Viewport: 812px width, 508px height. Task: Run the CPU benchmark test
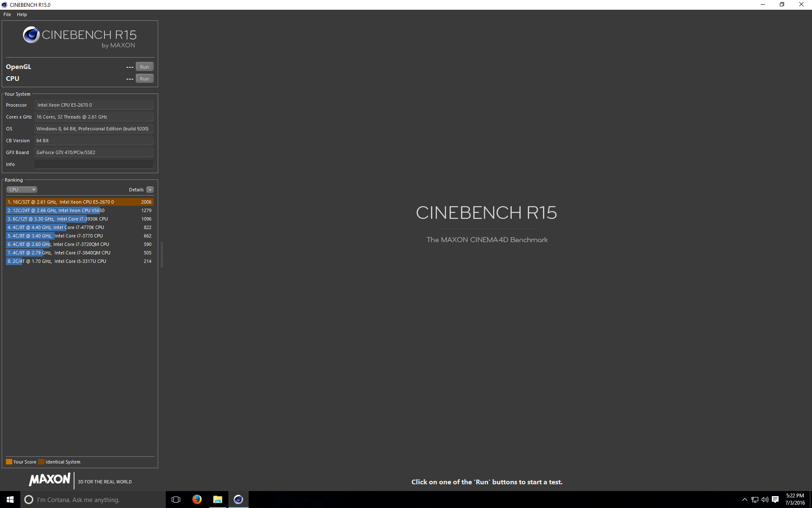click(x=144, y=79)
